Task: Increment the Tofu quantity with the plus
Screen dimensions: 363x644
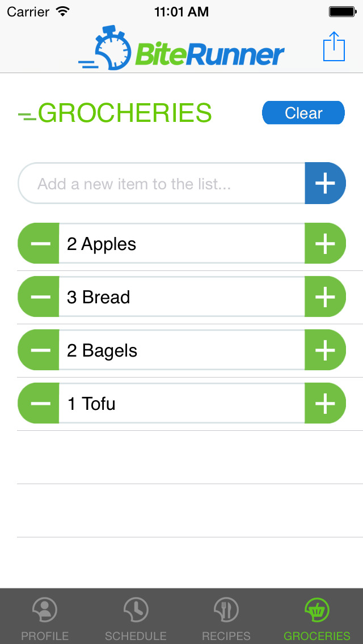Action: click(325, 404)
